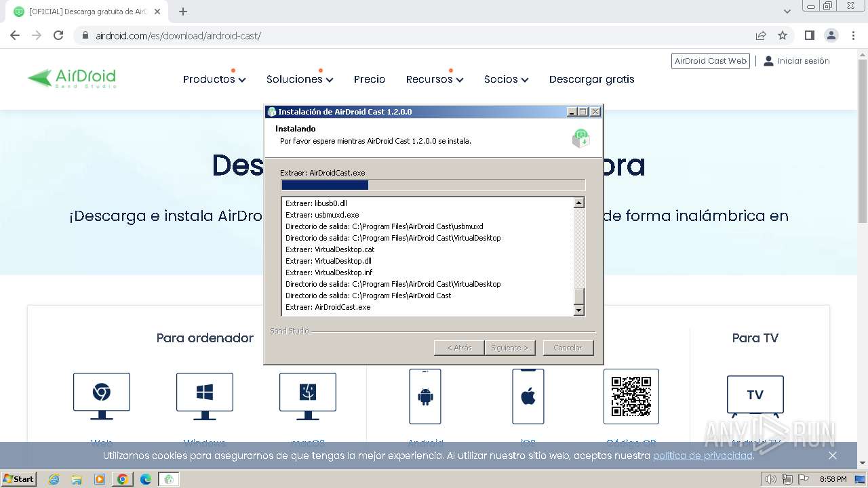
Task: Open Descargar gratis in navigation
Action: click(592, 79)
